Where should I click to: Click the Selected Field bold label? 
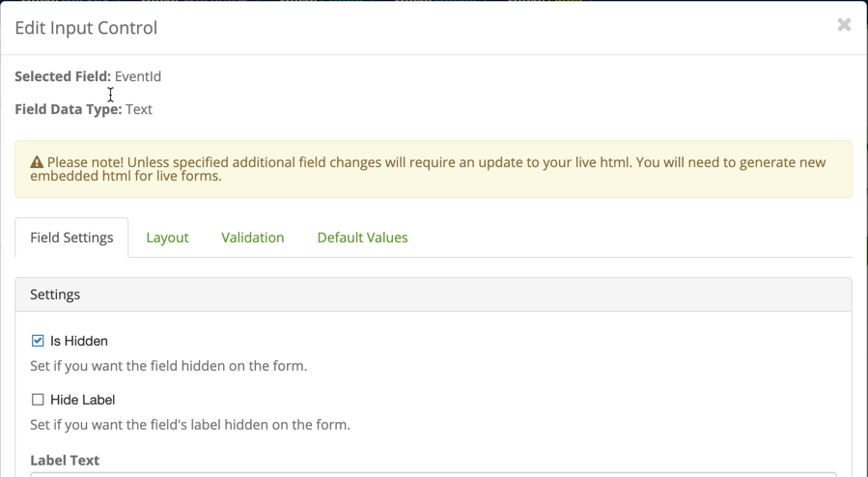63,76
